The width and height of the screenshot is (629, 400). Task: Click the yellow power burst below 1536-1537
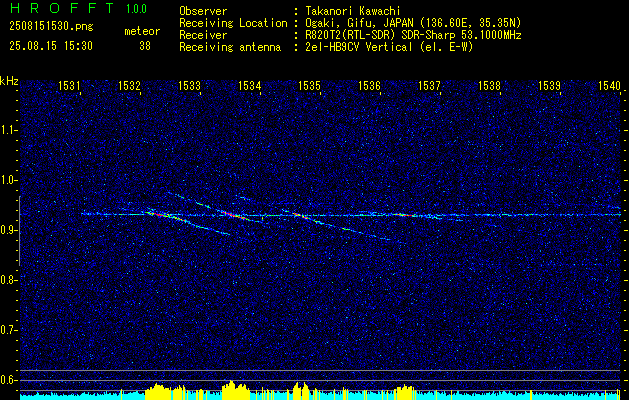[405, 392]
